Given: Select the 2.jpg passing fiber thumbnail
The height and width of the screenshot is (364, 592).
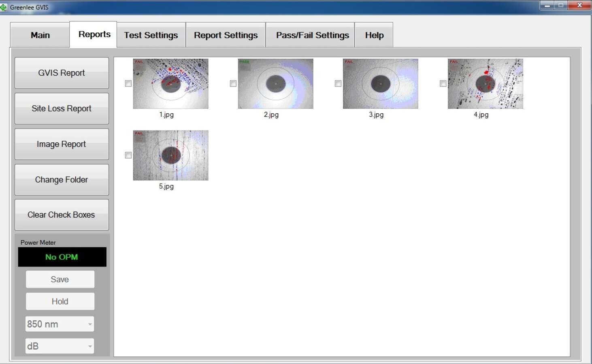Looking at the screenshot, I should [275, 84].
